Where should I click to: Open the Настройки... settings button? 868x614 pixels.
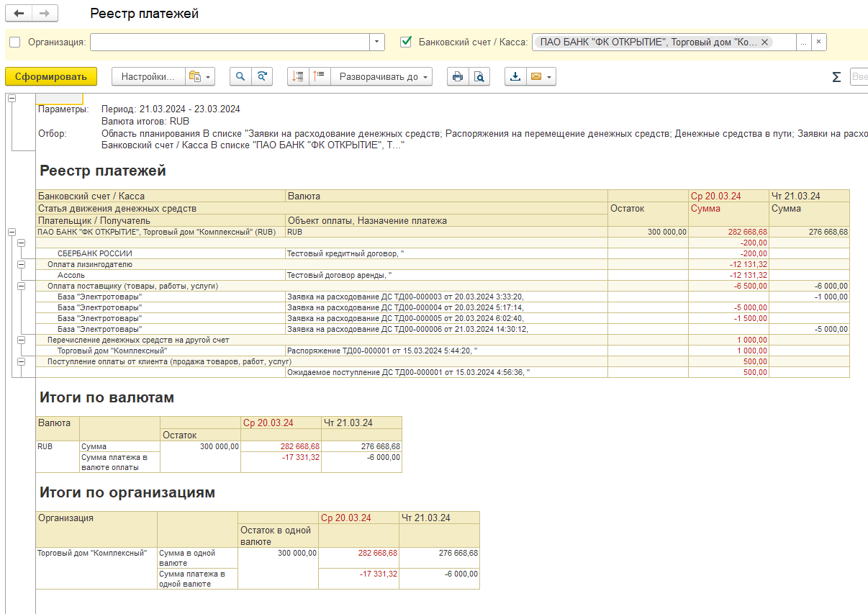(x=148, y=76)
